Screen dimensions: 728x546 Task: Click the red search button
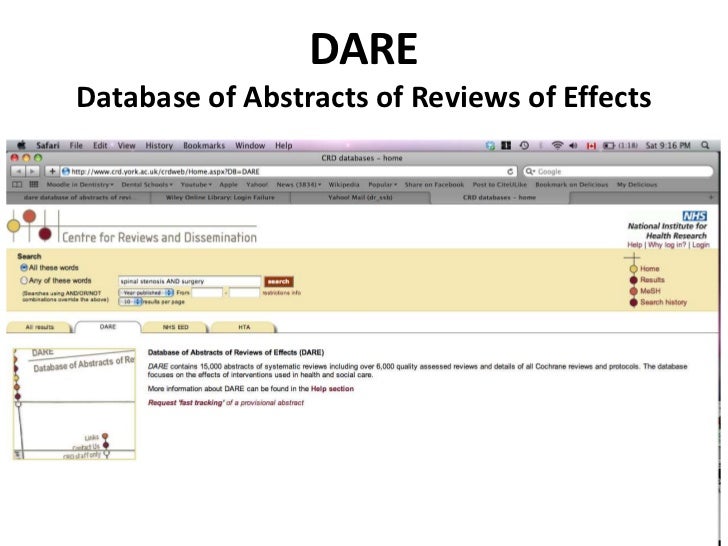pos(279,281)
